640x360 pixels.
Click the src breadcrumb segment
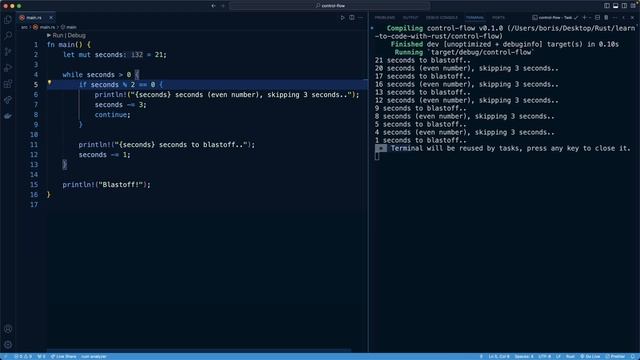coord(24,27)
